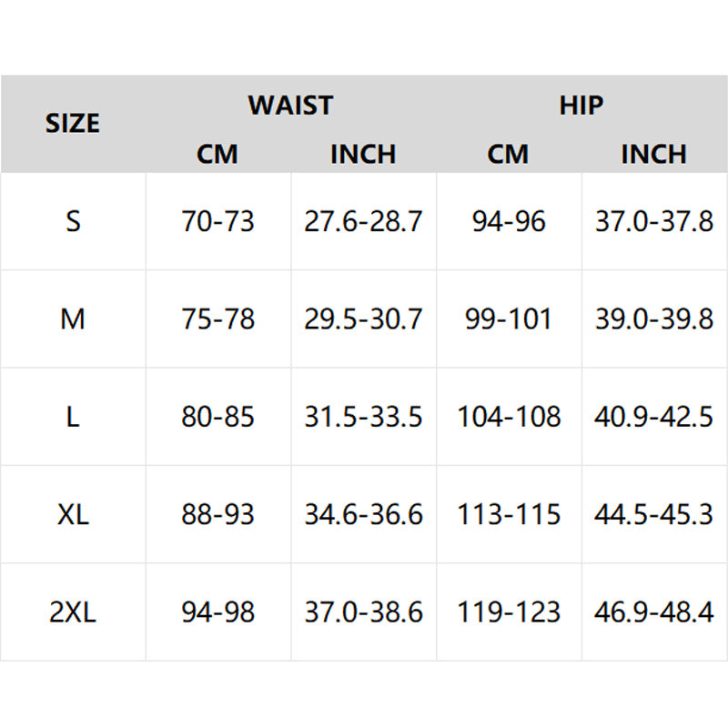This screenshot has height=728, width=728.
Task: Select hip inch cell 44.5-45.3
Action: pos(653,514)
